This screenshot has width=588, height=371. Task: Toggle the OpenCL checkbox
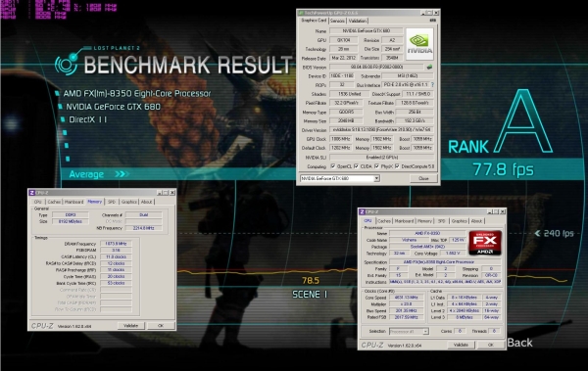point(332,166)
